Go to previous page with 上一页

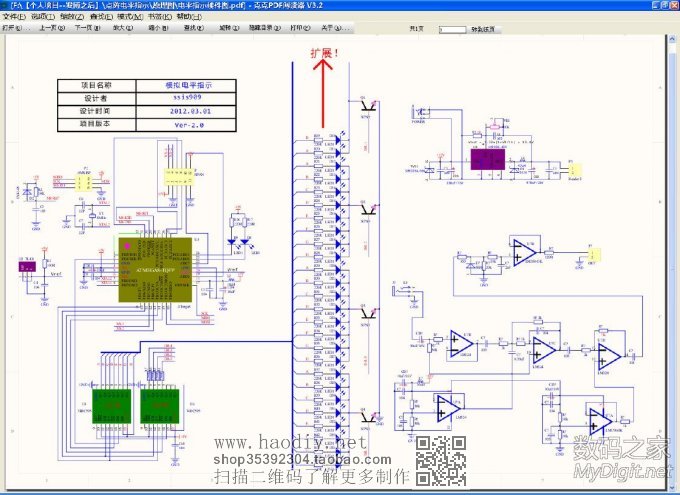[x=49, y=29]
